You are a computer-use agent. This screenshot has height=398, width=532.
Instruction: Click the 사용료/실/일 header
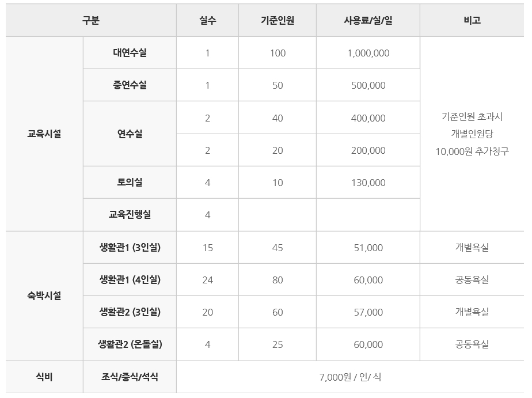(368, 20)
